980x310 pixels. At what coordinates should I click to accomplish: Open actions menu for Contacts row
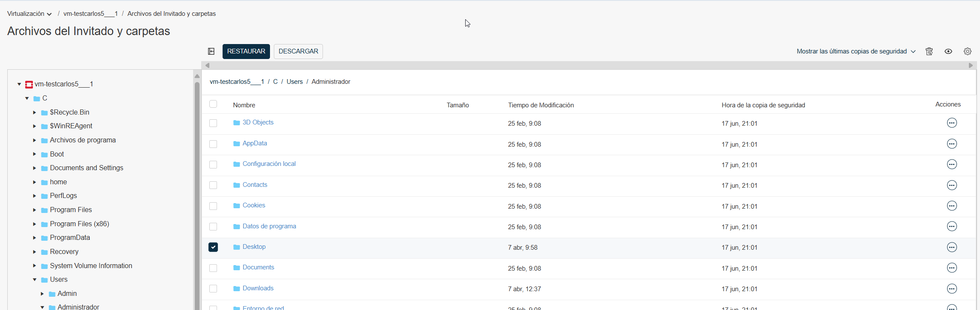click(952, 185)
